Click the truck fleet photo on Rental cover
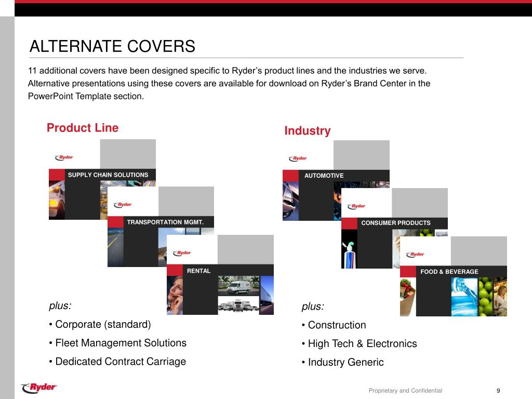Viewport: 532px width, 399px height. 238,305
